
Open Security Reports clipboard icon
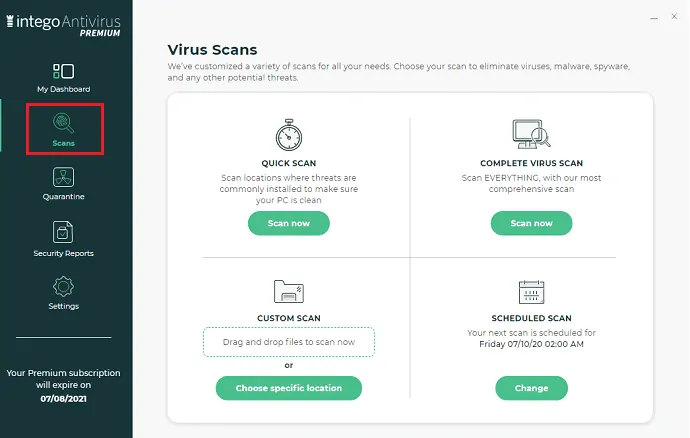(x=63, y=232)
